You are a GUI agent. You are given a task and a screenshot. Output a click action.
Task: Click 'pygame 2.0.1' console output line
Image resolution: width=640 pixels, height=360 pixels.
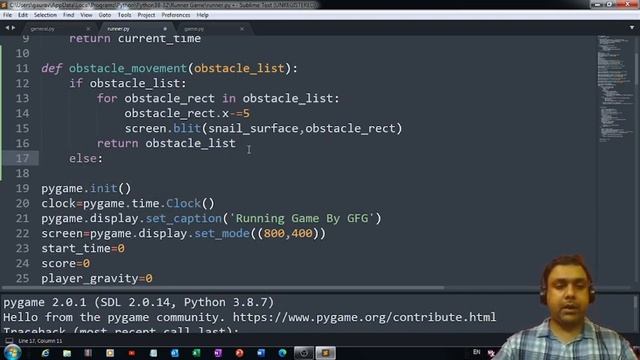click(139, 302)
